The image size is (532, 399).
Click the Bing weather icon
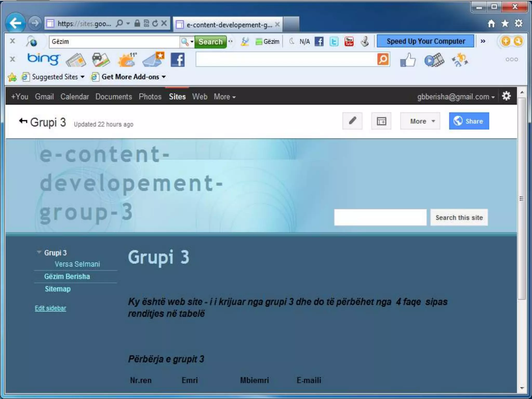pos(127,60)
